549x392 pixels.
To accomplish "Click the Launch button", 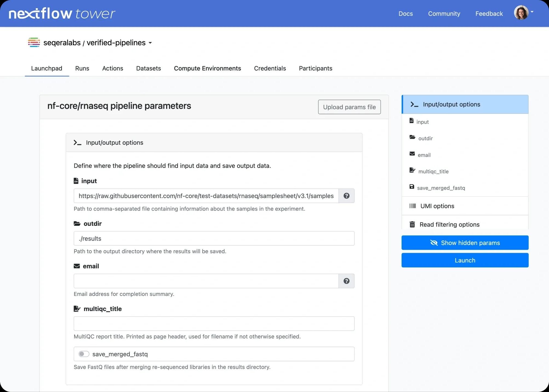I will [x=464, y=260].
